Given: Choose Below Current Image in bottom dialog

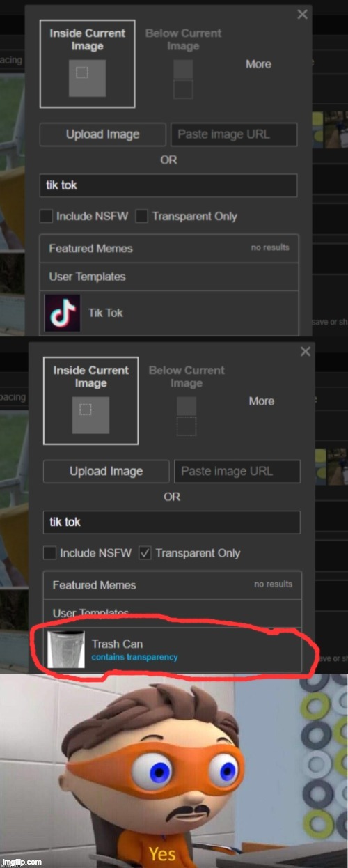Looking at the screenshot, I should point(187,401).
